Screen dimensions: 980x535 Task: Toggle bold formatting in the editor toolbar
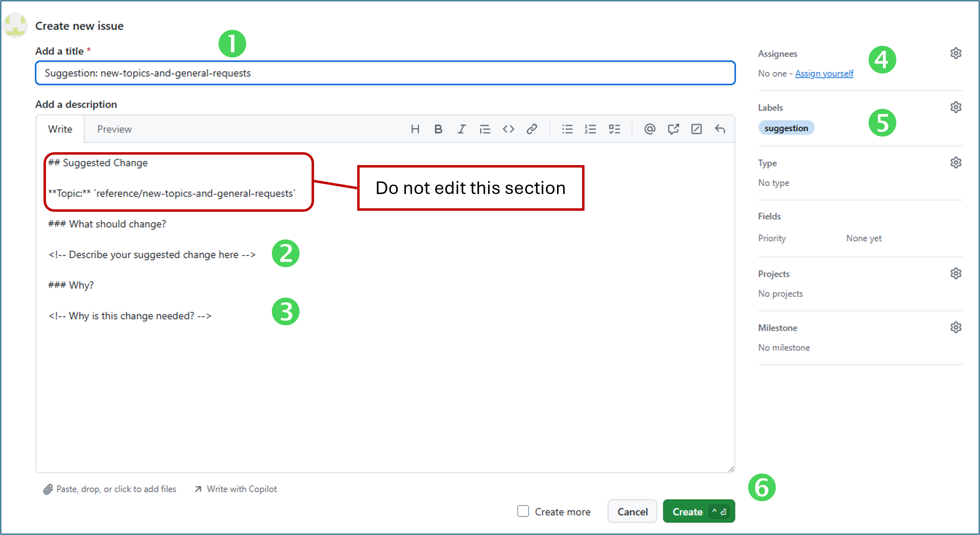click(438, 129)
